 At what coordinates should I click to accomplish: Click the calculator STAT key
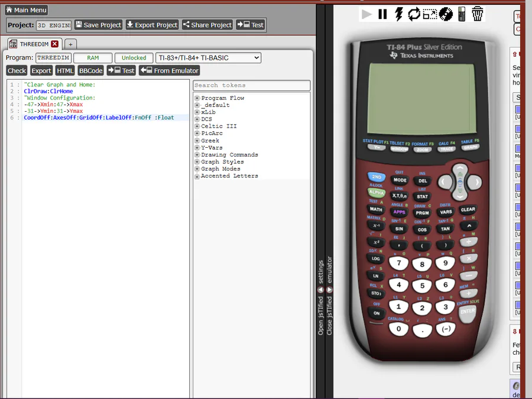pos(422,197)
